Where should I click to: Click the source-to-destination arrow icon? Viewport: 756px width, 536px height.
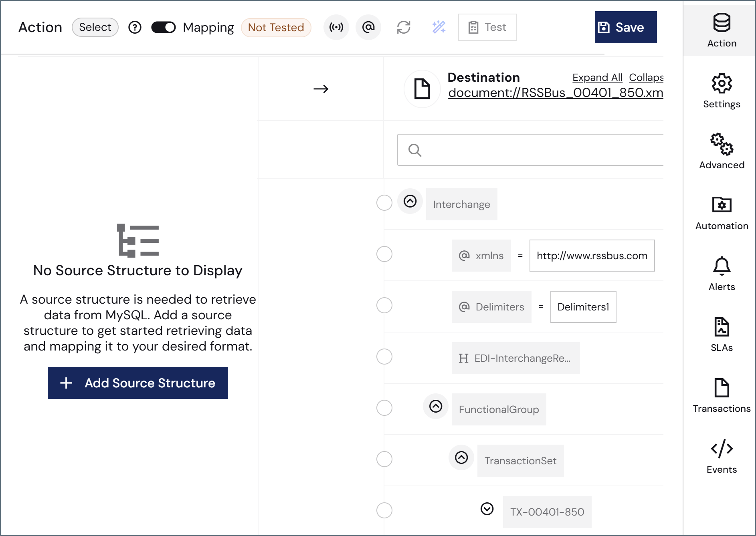(x=321, y=89)
